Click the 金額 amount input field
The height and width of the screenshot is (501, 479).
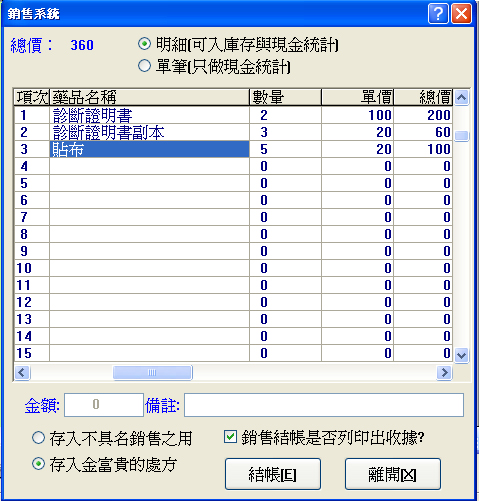104,405
